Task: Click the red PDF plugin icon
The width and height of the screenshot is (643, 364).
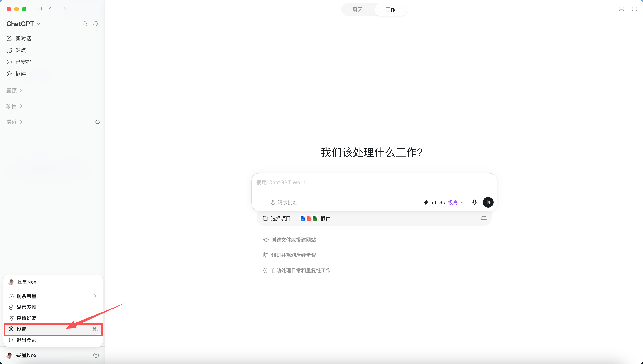Action: pos(309,219)
